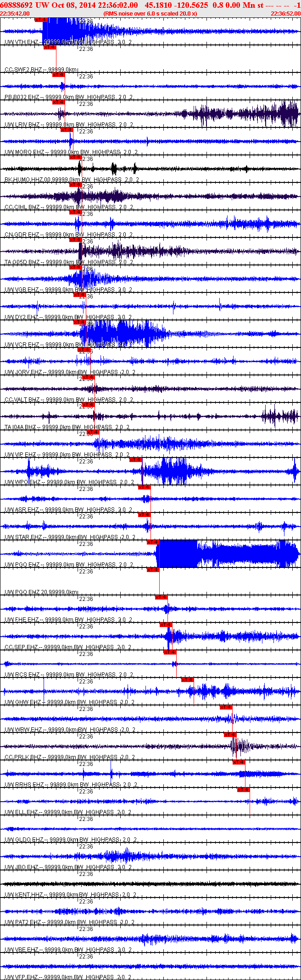
Task: Click the red pick marker on VALT trace
Action: pos(88,377)
